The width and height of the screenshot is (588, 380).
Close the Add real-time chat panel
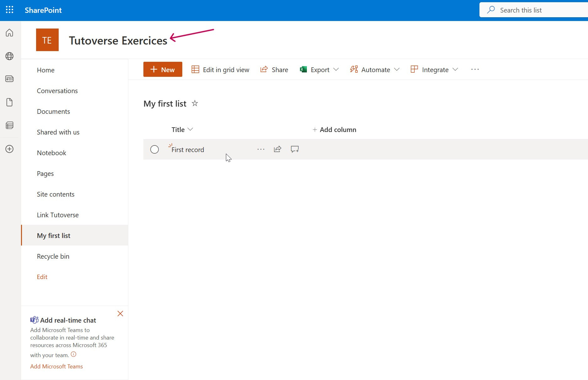pyautogui.click(x=120, y=314)
